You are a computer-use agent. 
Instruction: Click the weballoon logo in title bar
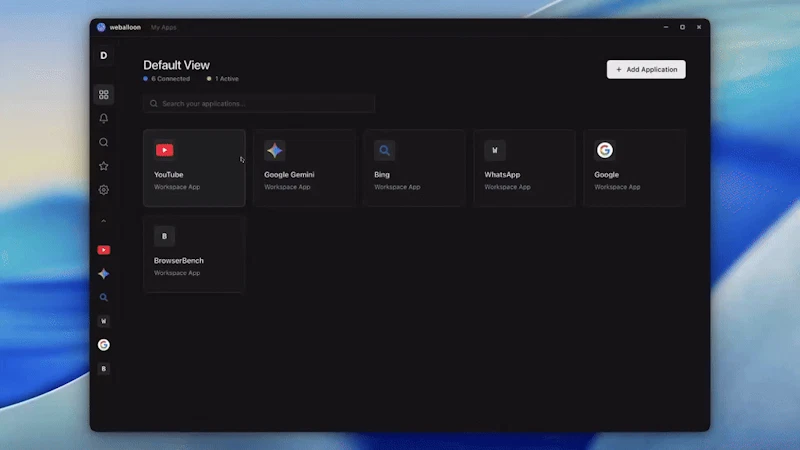click(101, 27)
